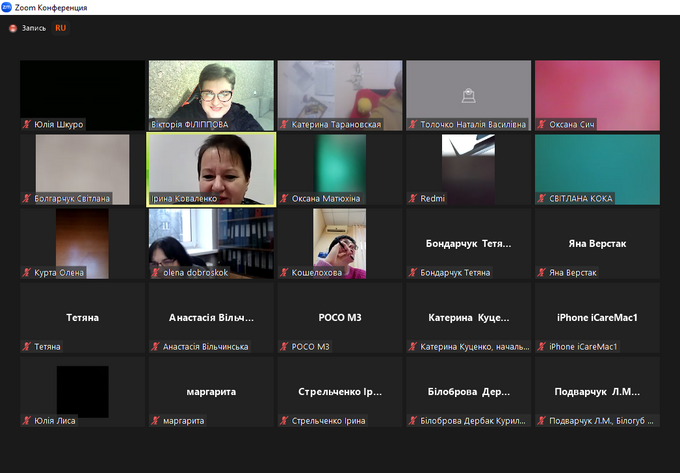Select the СВІТЛАНА КОКА participant tile
680x473 pixels.
pyautogui.click(x=597, y=168)
